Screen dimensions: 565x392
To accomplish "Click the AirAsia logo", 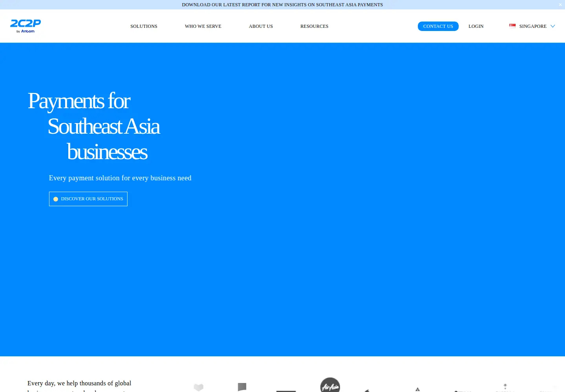I will coord(330,385).
